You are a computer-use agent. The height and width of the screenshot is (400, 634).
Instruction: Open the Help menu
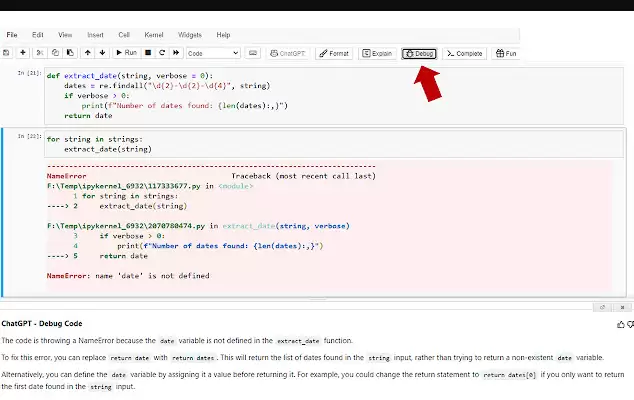pos(223,35)
